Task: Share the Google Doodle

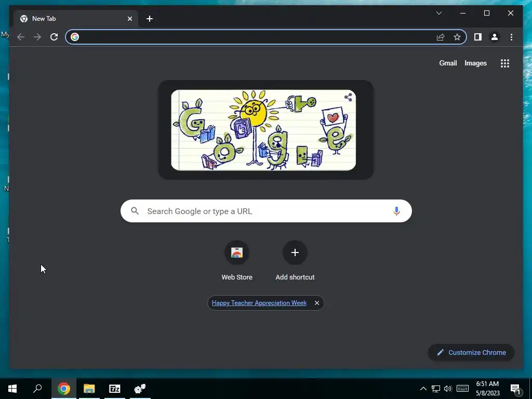Action: [x=348, y=97]
